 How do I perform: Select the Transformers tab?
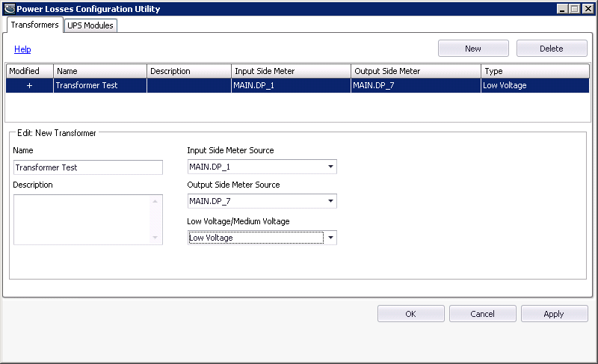click(34, 25)
